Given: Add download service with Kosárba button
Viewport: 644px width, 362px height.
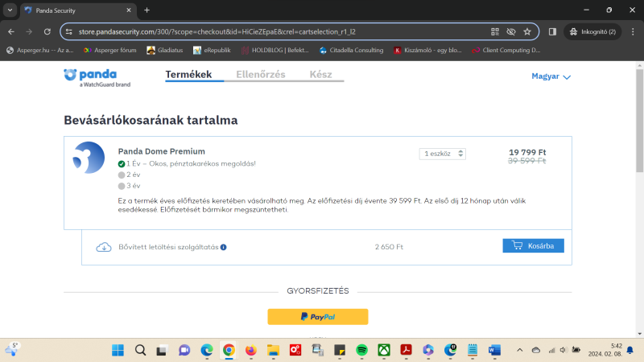Looking at the screenshot, I should pyautogui.click(x=533, y=246).
